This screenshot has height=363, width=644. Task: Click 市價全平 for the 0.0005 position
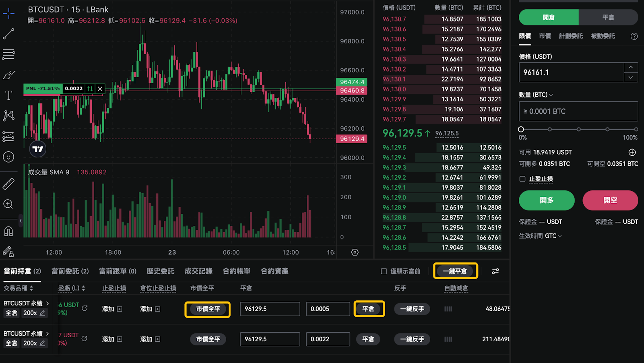tap(208, 309)
